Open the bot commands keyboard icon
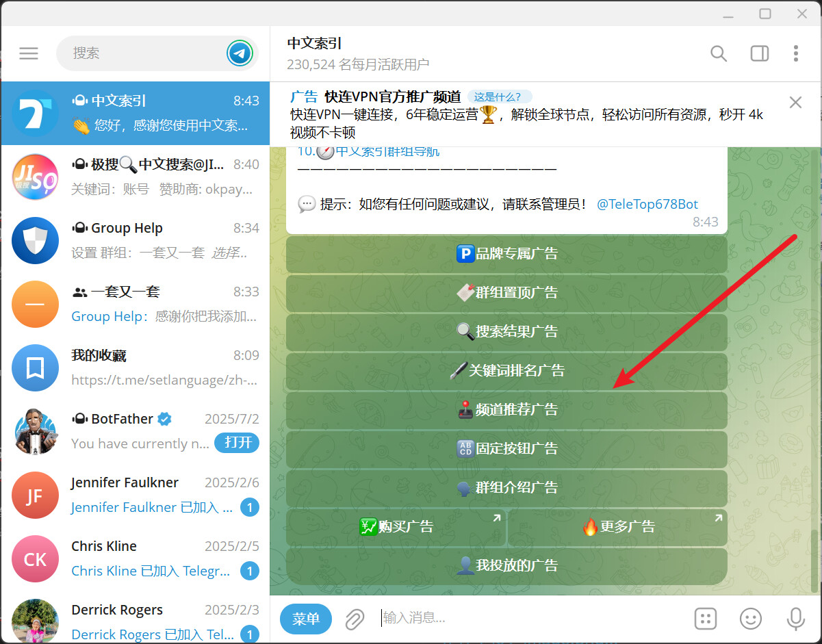 tap(705, 619)
